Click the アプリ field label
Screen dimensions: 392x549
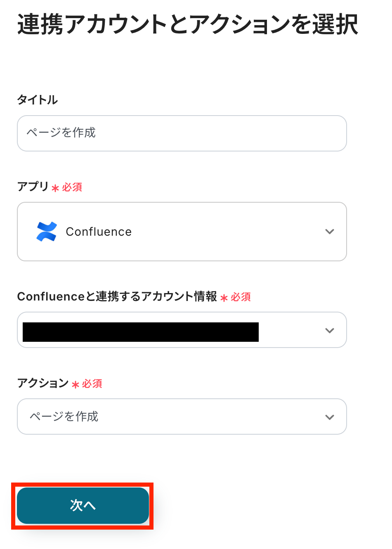[x=33, y=187]
